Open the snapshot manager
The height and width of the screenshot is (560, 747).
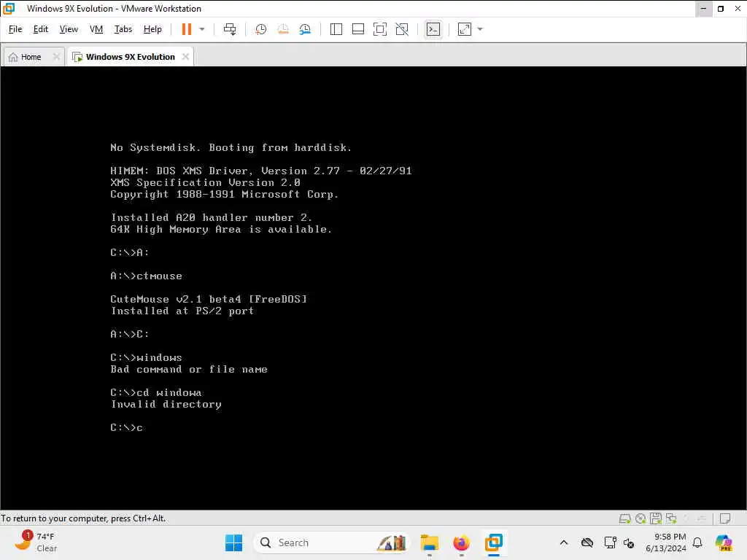point(305,29)
